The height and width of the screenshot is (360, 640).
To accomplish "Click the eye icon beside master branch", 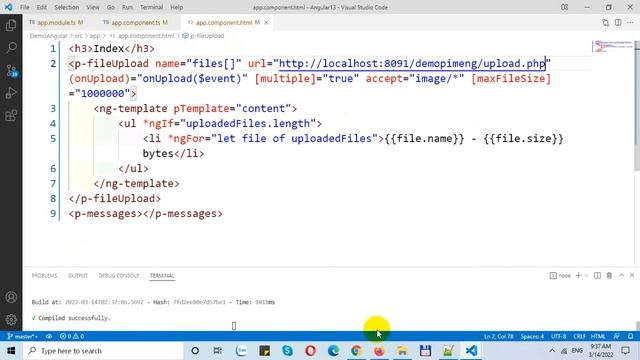I will coord(49,336).
